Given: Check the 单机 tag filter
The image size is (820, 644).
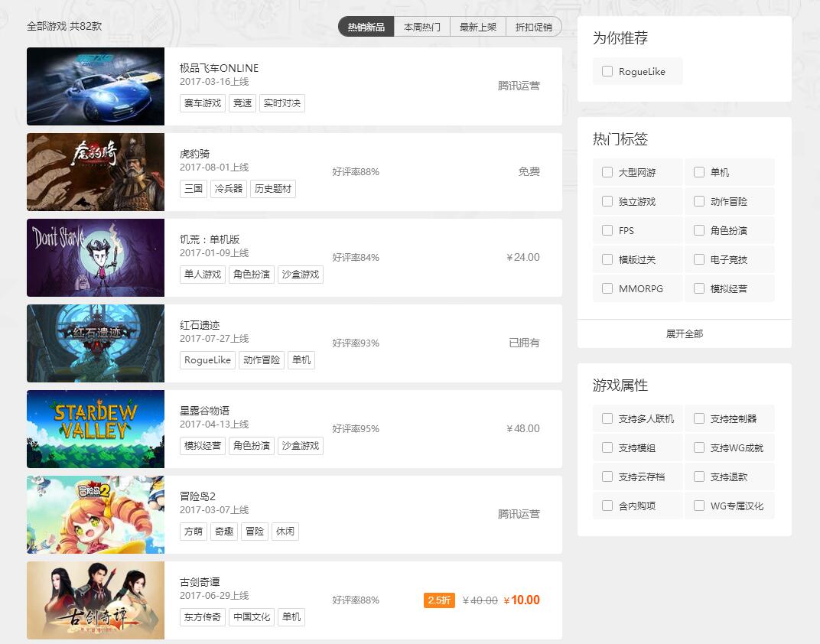Looking at the screenshot, I should pos(698,171).
